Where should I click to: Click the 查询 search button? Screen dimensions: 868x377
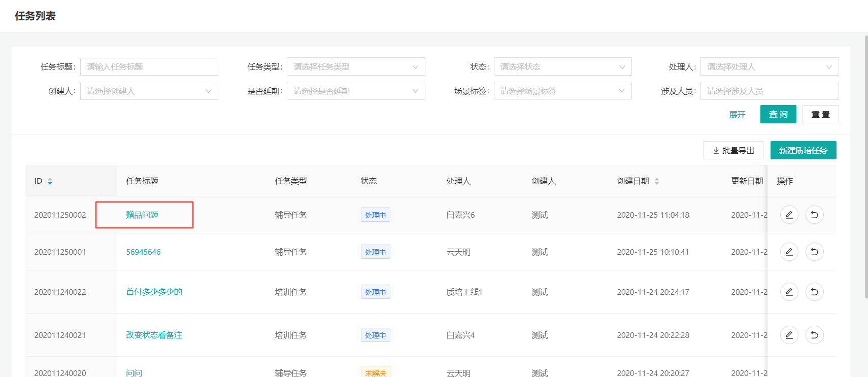[x=778, y=114]
